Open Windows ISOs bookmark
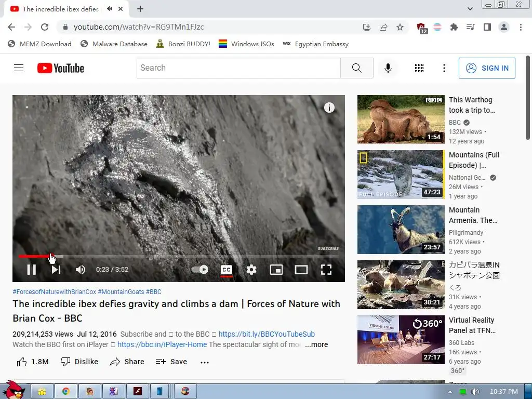 pyautogui.click(x=246, y=44)
